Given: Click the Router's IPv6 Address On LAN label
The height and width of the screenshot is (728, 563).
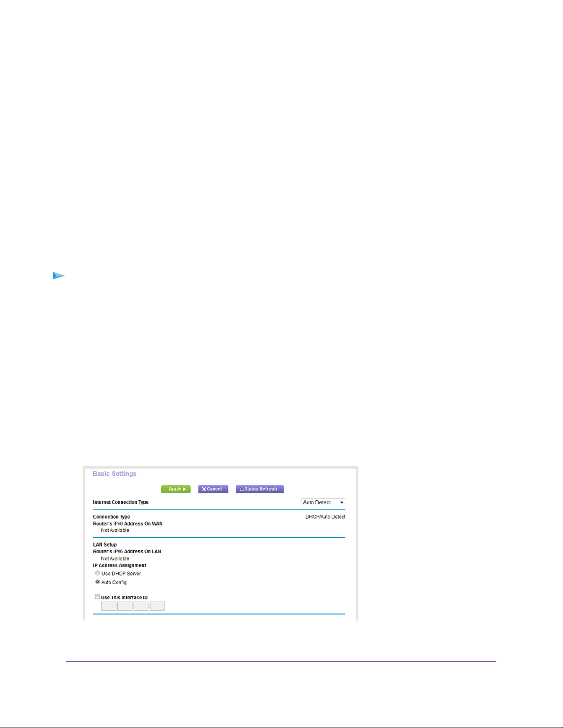Looking at the screenshot, I should 127,552.
